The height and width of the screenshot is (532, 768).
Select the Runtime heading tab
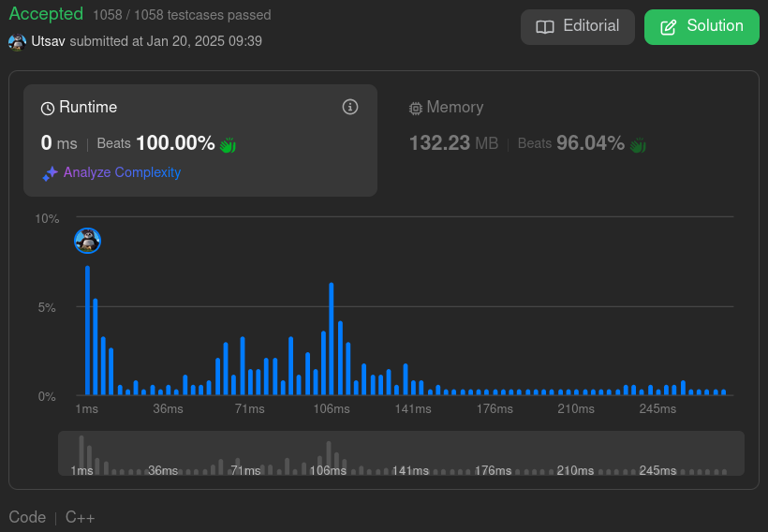pyautogui.click(x=88, y=108)
